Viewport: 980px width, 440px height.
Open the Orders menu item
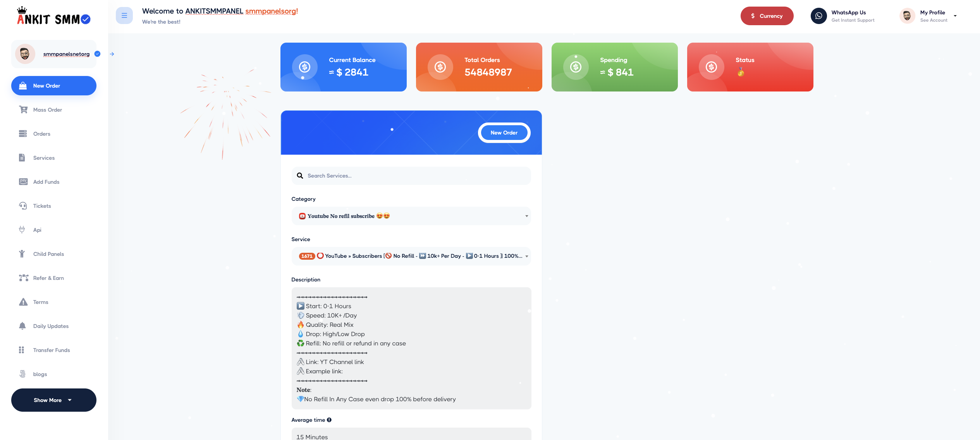pyautogui.click(x=42, y=134)
